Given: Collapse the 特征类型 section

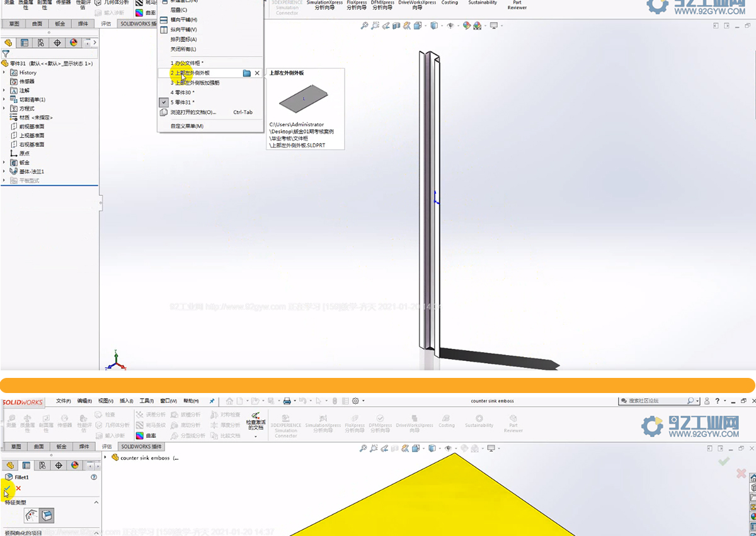Looking at the screenshot, I should pyautogui.click(x=96, y=502).
